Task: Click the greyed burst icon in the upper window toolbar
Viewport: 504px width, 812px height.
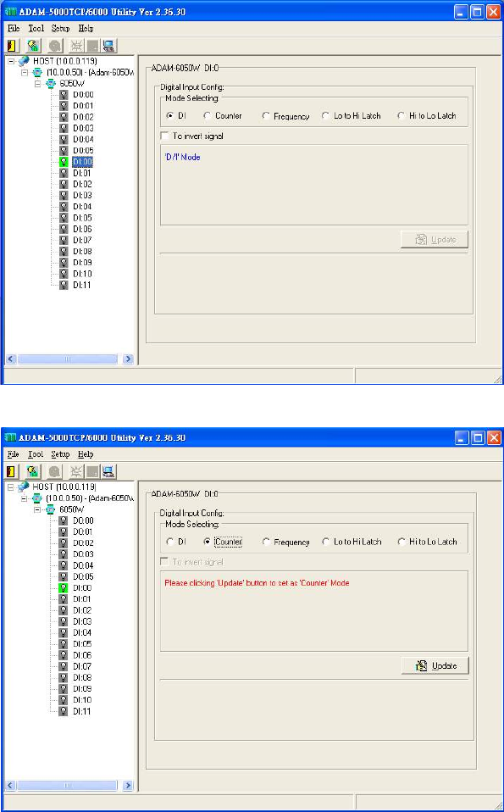Action: click(76, 46)
